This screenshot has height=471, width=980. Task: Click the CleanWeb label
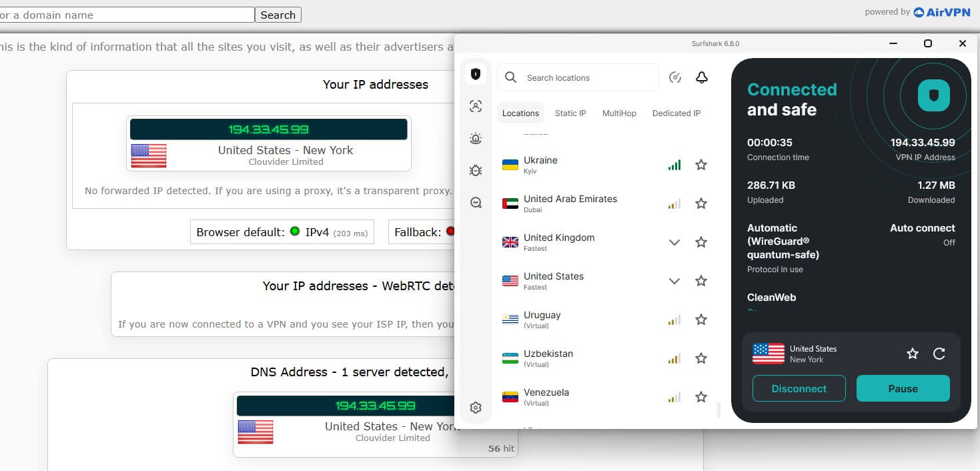[771, 298]
